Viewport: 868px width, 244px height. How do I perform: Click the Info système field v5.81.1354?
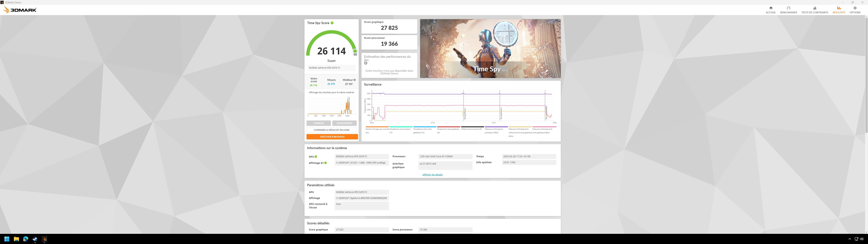(529, 162)
